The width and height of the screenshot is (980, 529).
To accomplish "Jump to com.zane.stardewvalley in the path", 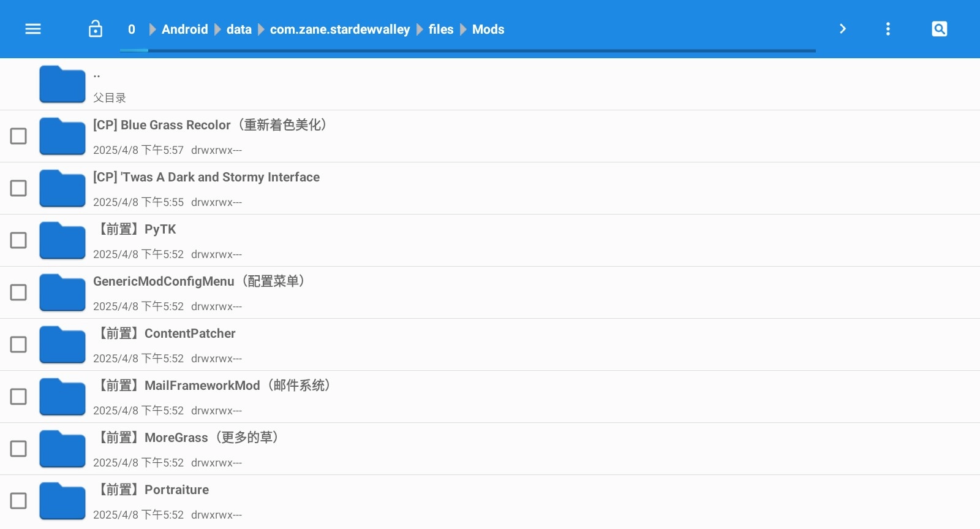I will click(x=339, y=29).
